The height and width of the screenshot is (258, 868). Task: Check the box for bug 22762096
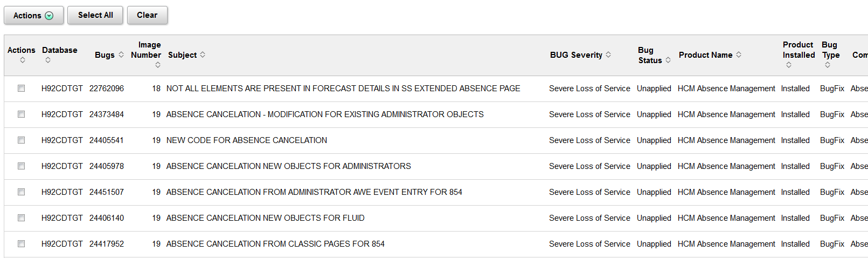[22, 89]
